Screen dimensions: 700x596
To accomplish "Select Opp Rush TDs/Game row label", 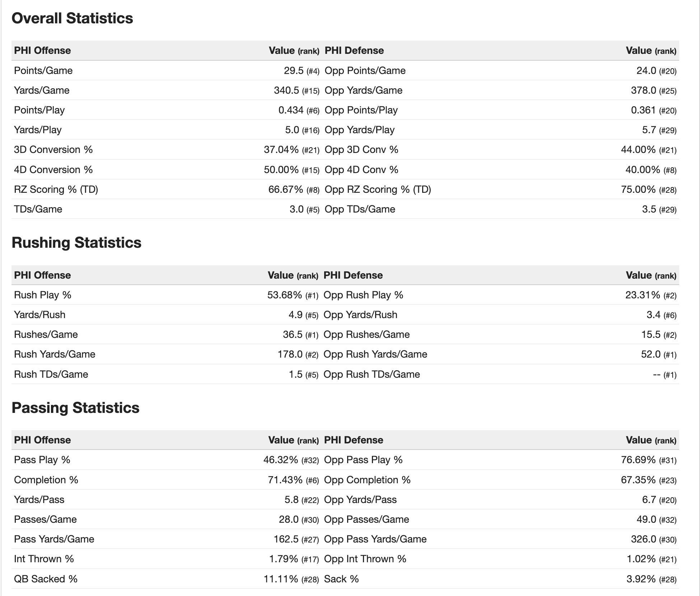I will 372,374.
